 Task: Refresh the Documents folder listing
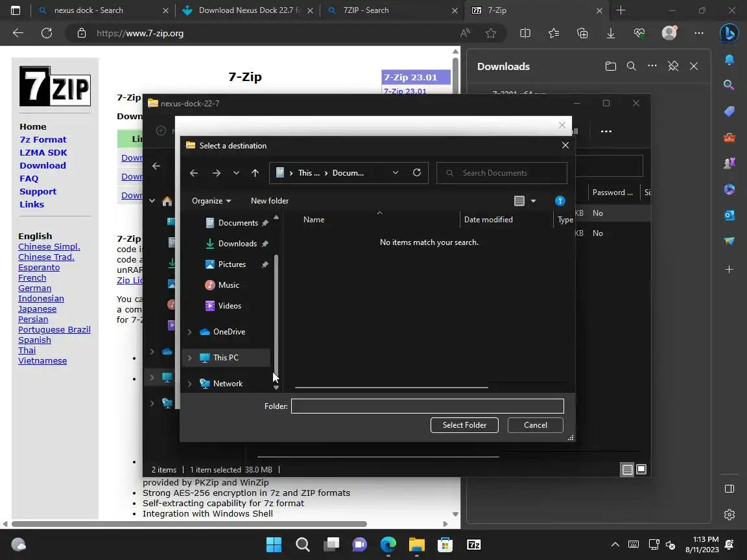tap(417, 172)
